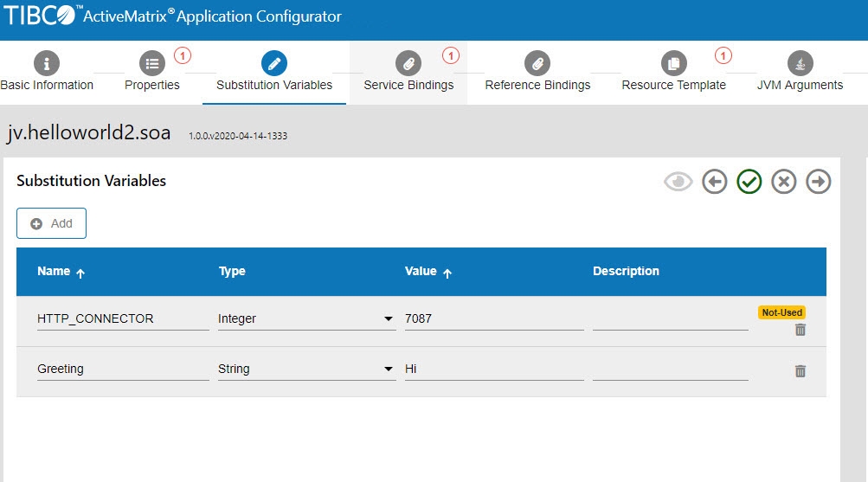The width and height of the screenshot is (868, 482).
Task: Click the Not-Used badge on HTTP_CONNECTOR
Action: pyautogui.click(x=782, y=312)
